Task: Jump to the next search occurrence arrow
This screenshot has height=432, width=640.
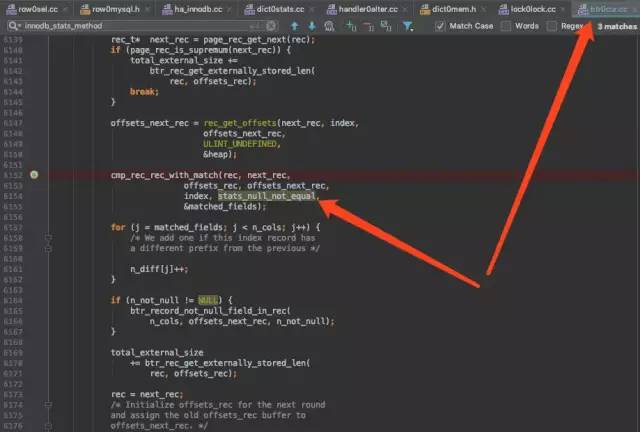Action: (x=312, y=26)
